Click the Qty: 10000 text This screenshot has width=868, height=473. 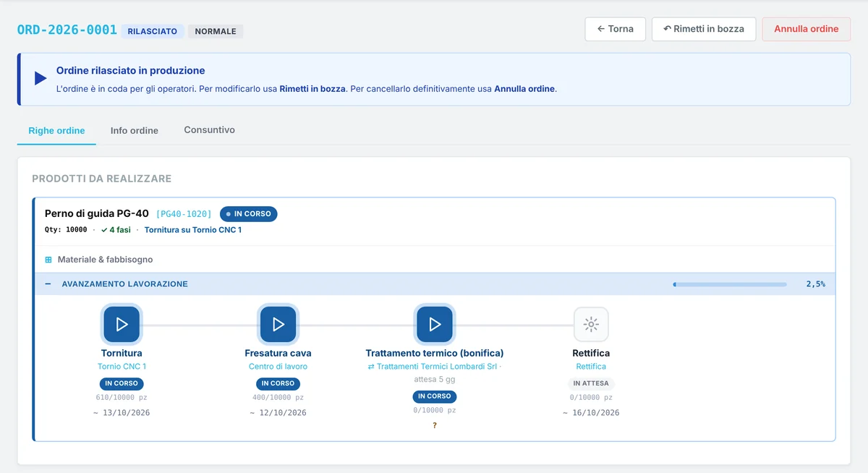pyautogui.click(x=66, y=230)
